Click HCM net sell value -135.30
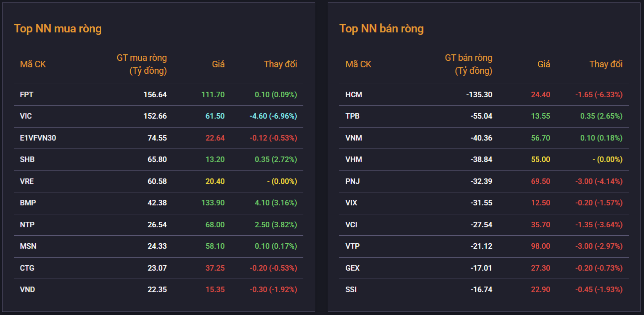Screen dimensions: 644x315 479,94
